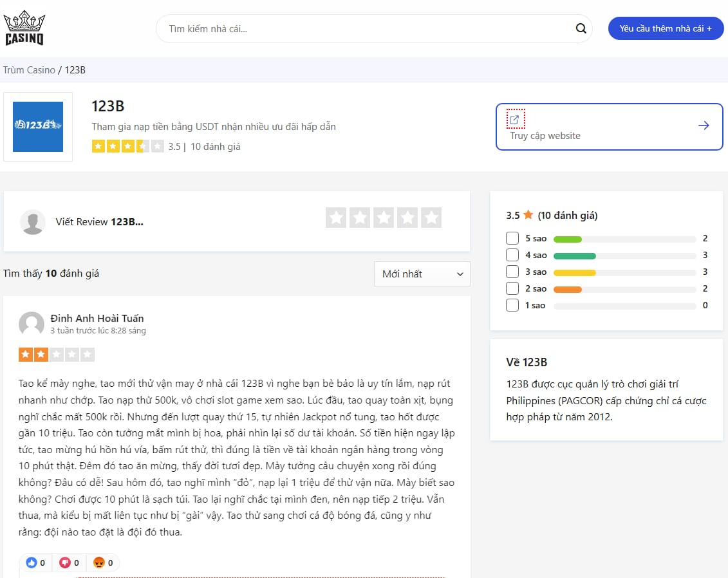Click the reviewer name Đinh Anh Hoài Tuấn
Screen dimensions: 728x578
[97, 318]
